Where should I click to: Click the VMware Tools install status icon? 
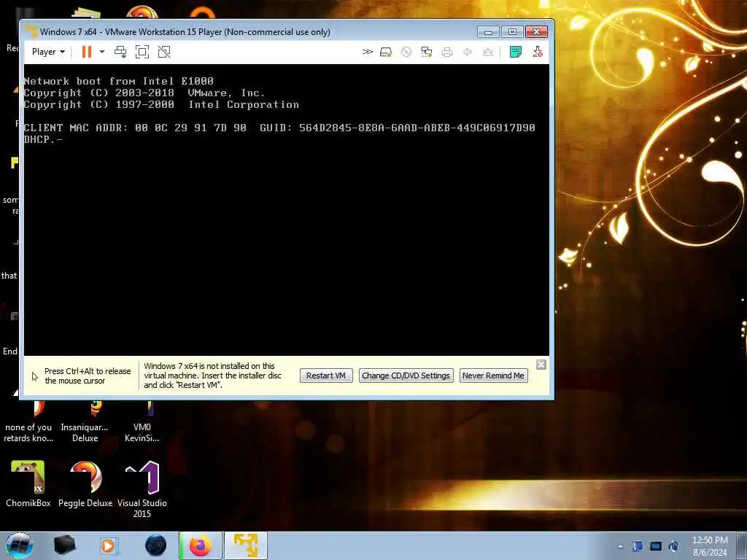(538, 52)
